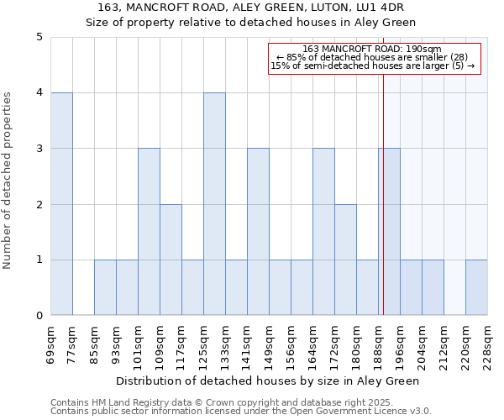Click the '101sqm' x-axis tick label
This screenshot has height=420, width=504.
tap(138, 349)
